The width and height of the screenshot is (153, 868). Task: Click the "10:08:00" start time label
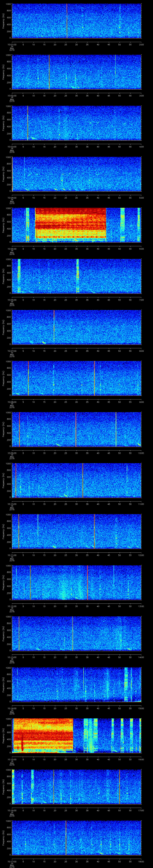pyautogui.click(x=12, y=402)
